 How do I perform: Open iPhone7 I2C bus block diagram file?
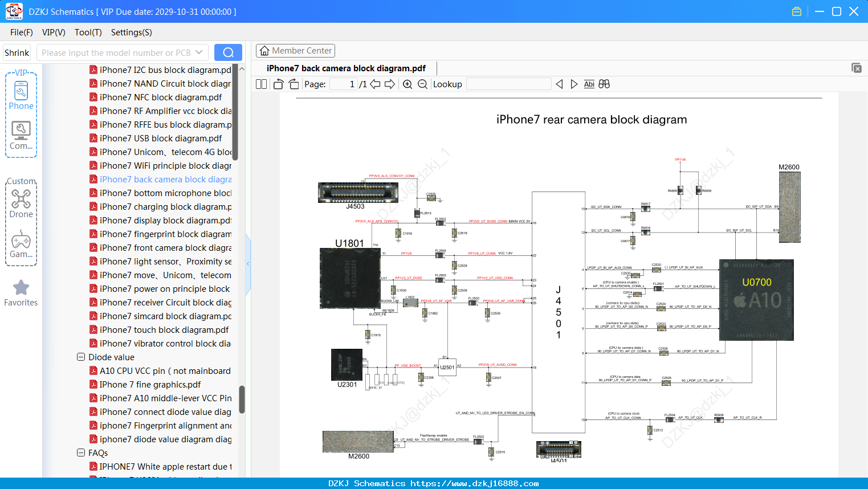pyautogui.click(x=165, y=70)
